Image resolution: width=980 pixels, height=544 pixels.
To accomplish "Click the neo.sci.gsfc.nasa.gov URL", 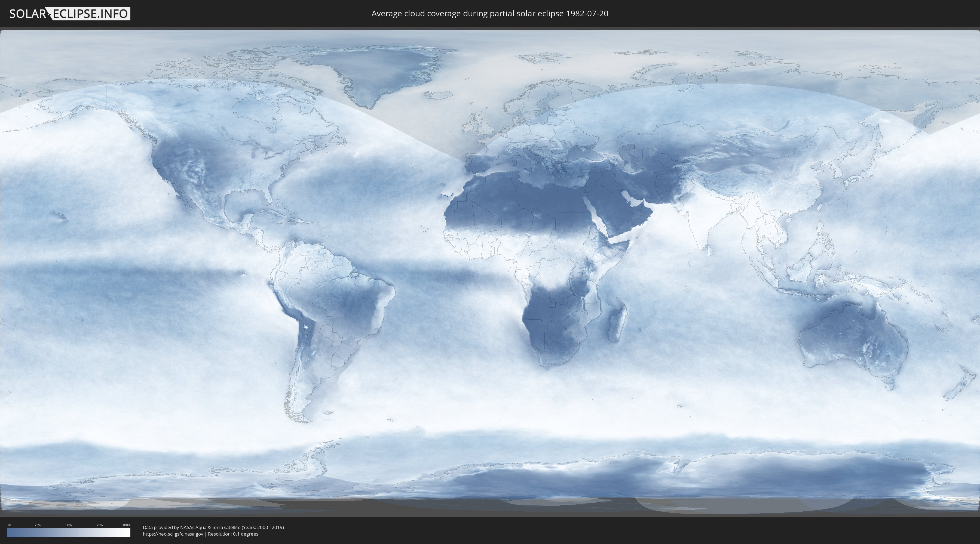I will [x=173, y=534].
